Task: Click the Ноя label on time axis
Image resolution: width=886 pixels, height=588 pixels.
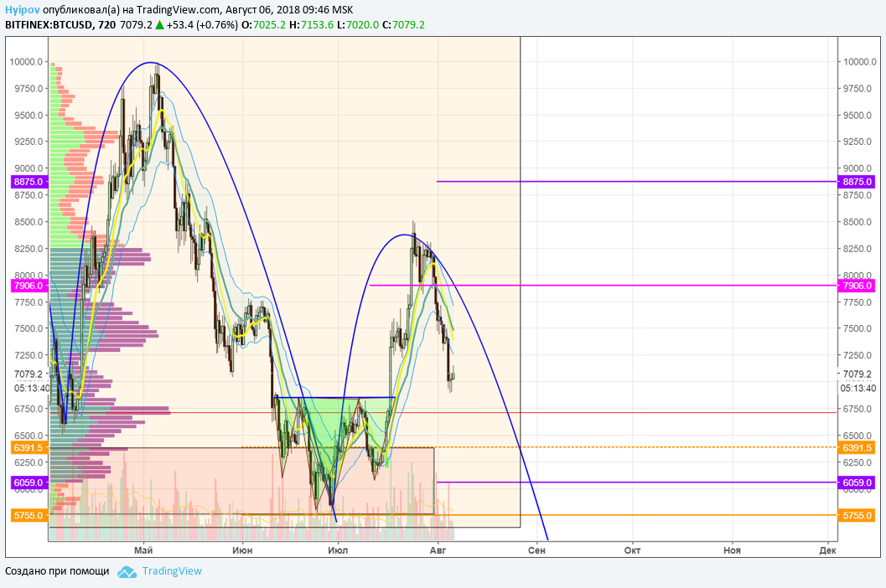Action: (x=732, y=550)
